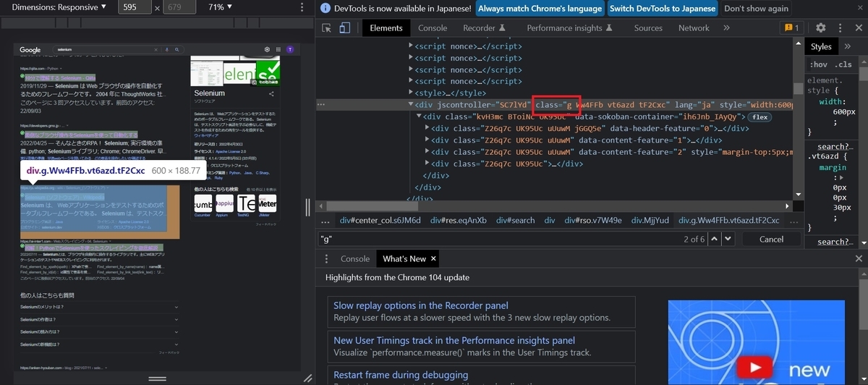Open drawer three-dot menu
The height and width of the screenshot is (385, 868).
click(x=326, y=258)
